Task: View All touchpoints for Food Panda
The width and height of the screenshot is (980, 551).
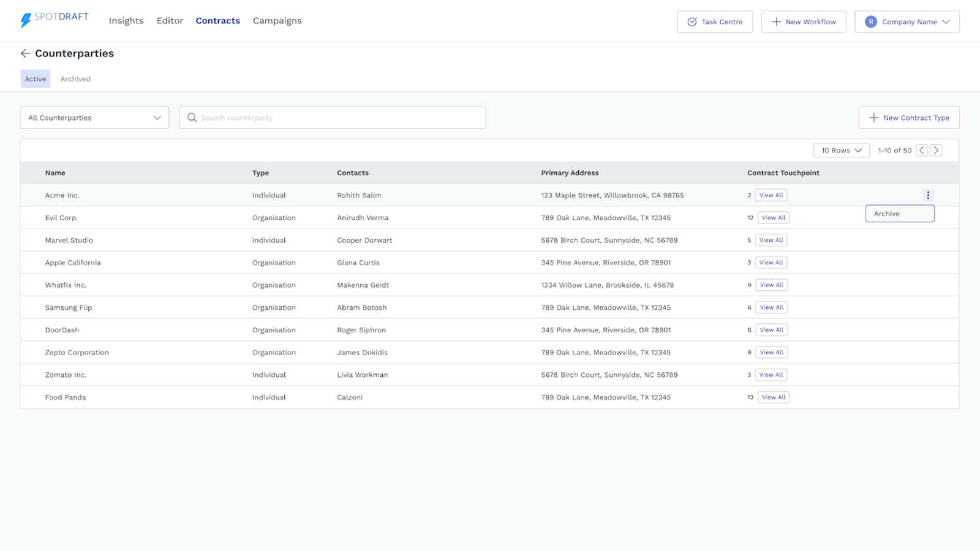Action: pyautogui.click(x=774, y=397)
